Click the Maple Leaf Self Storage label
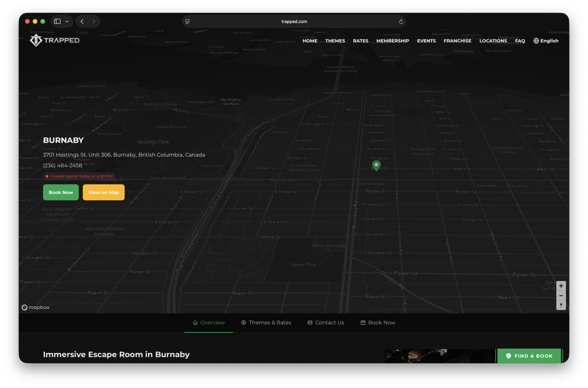Viewport: 588px width, 388px height. pyautogui.click(x=161, y=104)
